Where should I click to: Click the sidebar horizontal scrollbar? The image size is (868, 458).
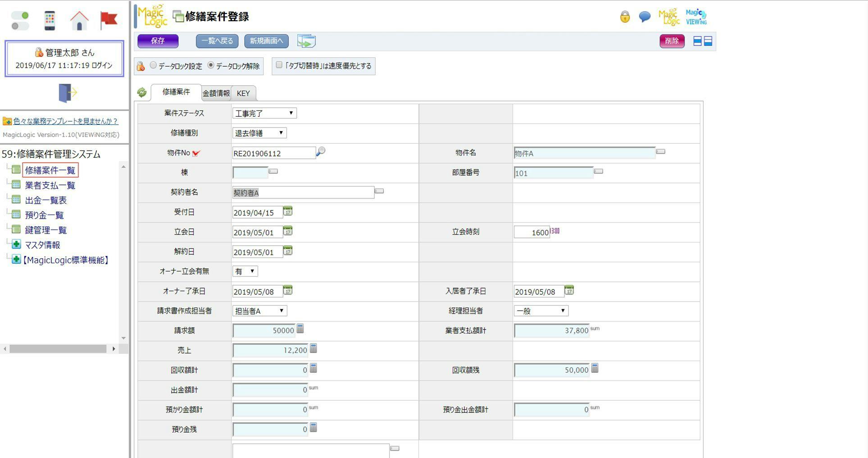tap(58, 349)
